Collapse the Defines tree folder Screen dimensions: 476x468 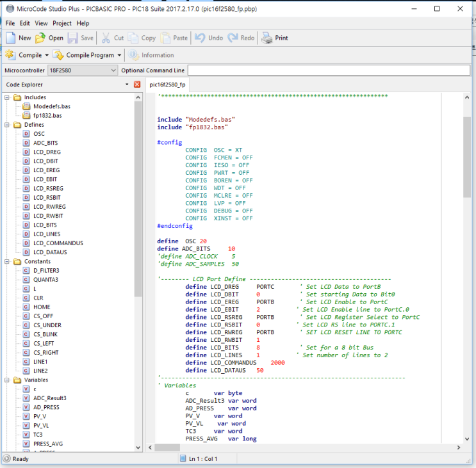pyautogui.click(x=7, y=125)
